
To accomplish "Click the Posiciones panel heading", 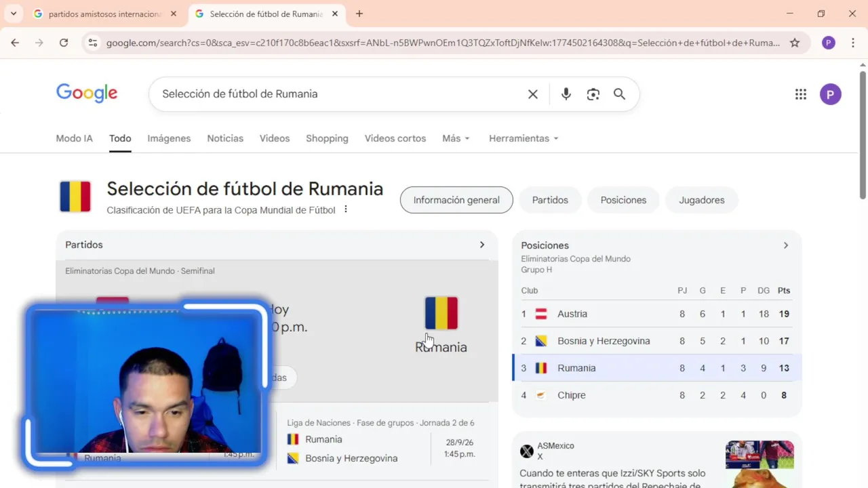I will coord(545,245).
